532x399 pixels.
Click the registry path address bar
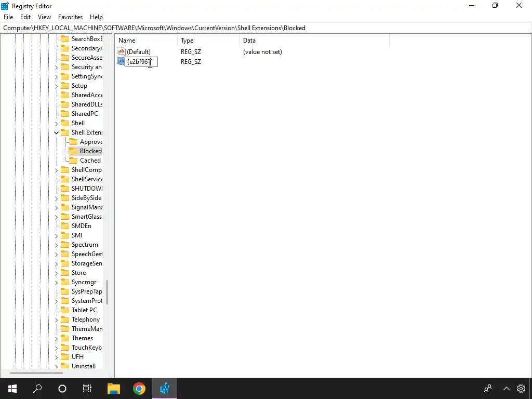click(266, 28)
